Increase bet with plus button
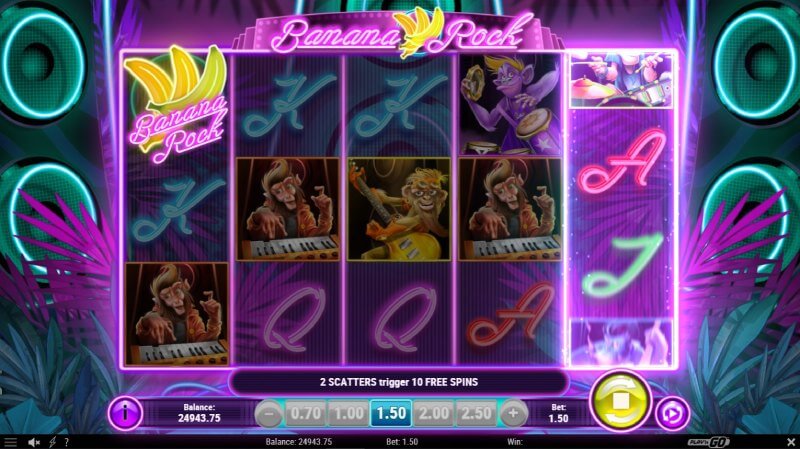This screenshot has width=800, height=449. tap(513, 413)
